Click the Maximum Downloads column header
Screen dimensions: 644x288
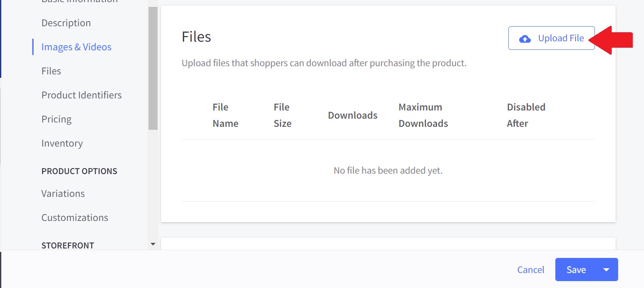423,115
